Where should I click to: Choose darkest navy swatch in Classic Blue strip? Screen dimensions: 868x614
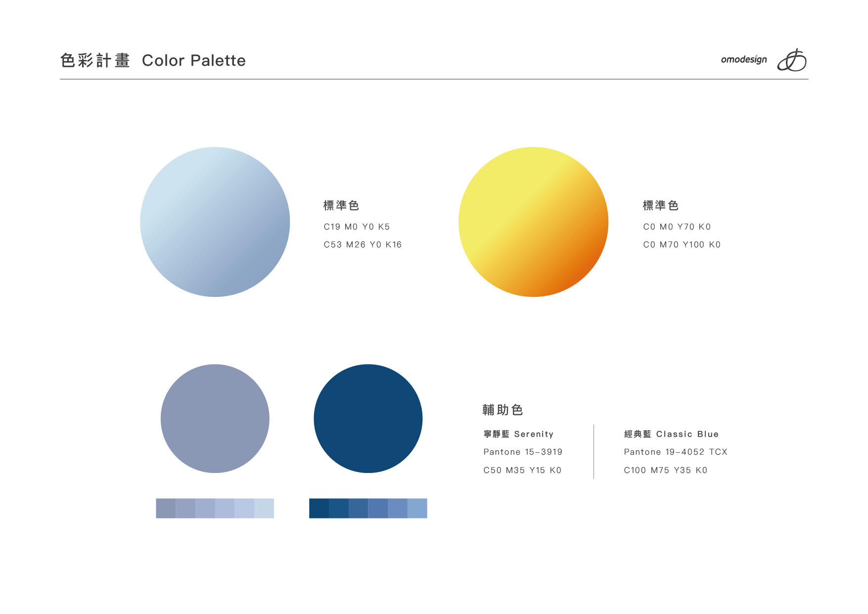[319, 508]
